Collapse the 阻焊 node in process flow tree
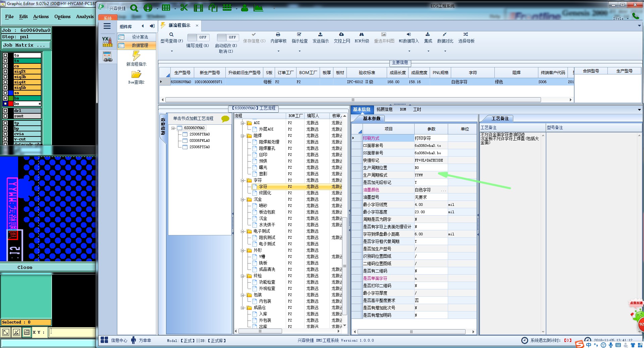The image size is (644, 348). [243, 136]
